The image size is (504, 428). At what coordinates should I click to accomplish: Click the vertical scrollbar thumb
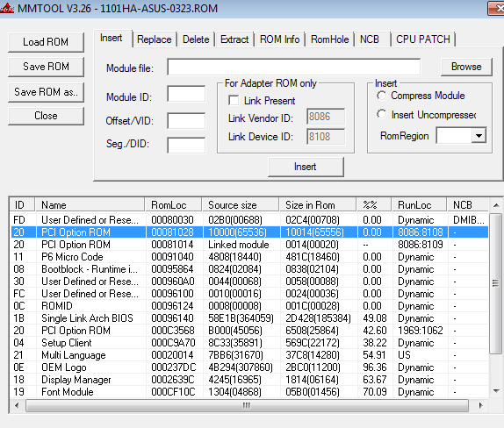pyautogui.click(x=495, y=283)
